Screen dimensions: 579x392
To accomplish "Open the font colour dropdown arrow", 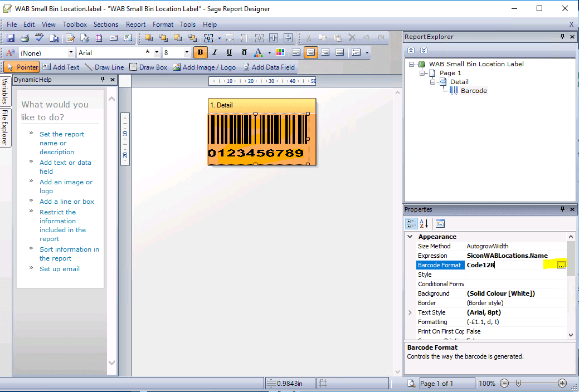I will [x=269, y=53].
